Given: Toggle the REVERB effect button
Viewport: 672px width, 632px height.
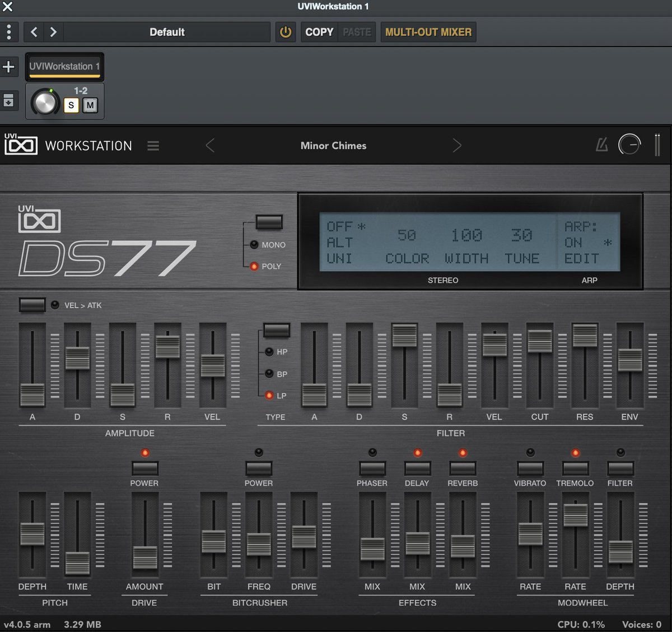Looking at the screenshot, I should click(463, 468).
